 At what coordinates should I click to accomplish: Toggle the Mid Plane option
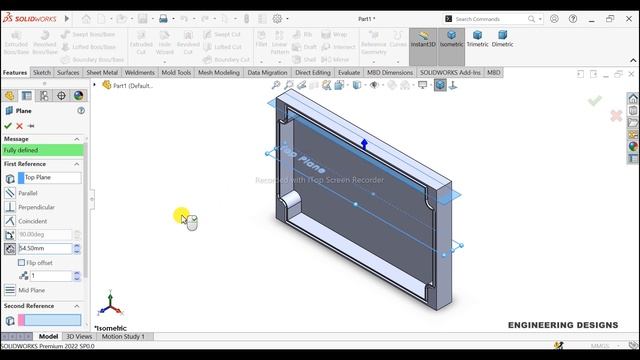[x=10, y=290]
